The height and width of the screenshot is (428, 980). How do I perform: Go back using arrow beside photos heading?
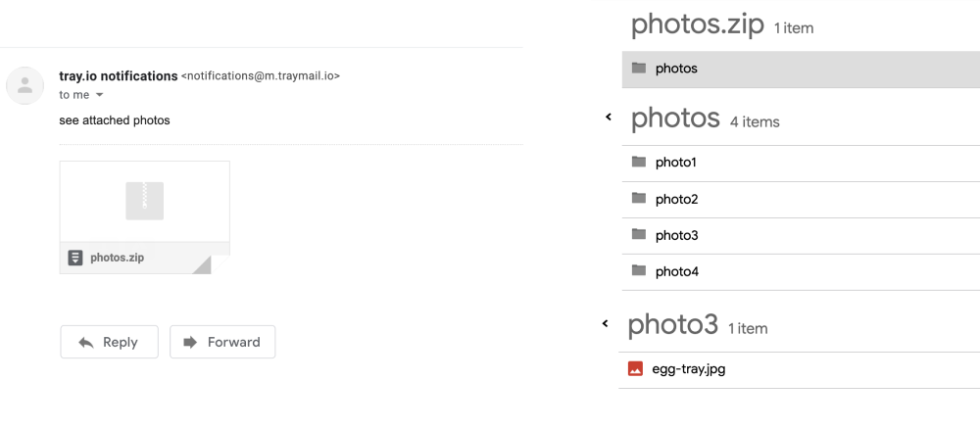tap(608, 117)
